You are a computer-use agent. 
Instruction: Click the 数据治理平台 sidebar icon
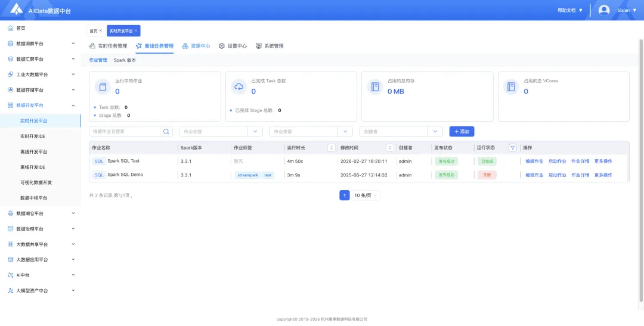pyautogui.click(x=11, y=229)
